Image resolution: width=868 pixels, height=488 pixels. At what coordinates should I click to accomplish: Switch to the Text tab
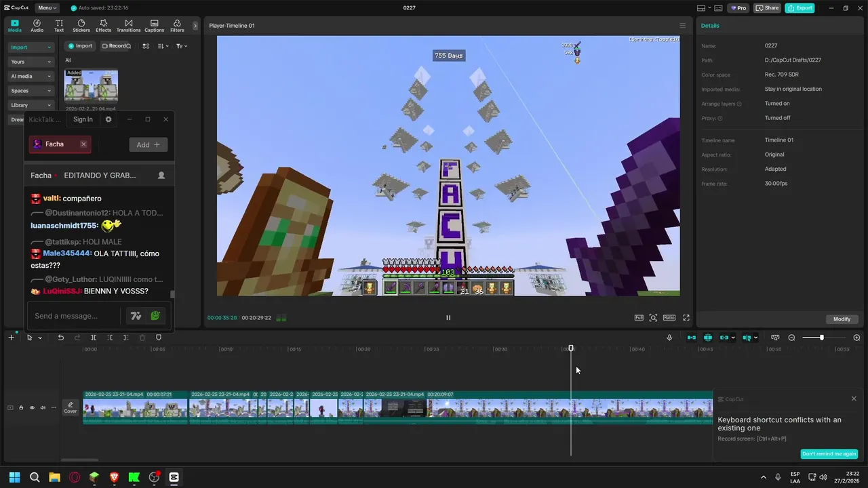pos(59,26)
